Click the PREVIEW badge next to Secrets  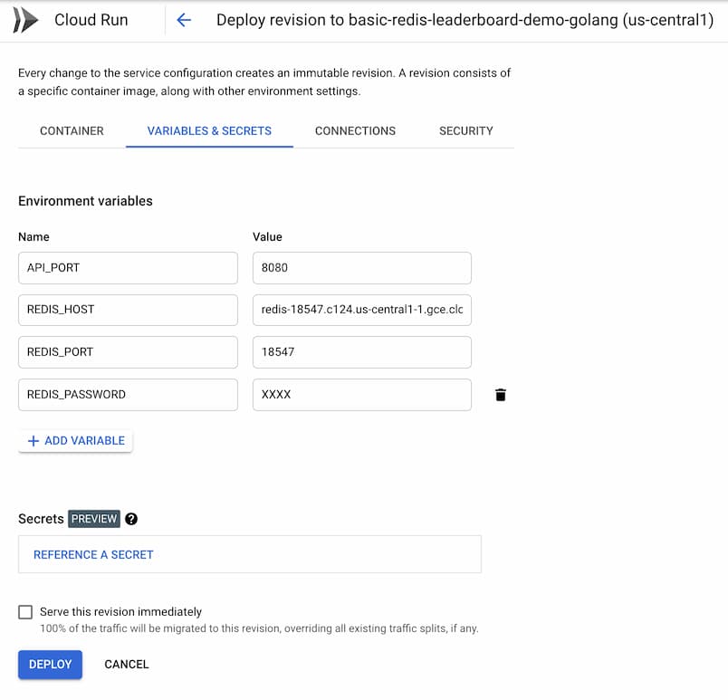94,519
